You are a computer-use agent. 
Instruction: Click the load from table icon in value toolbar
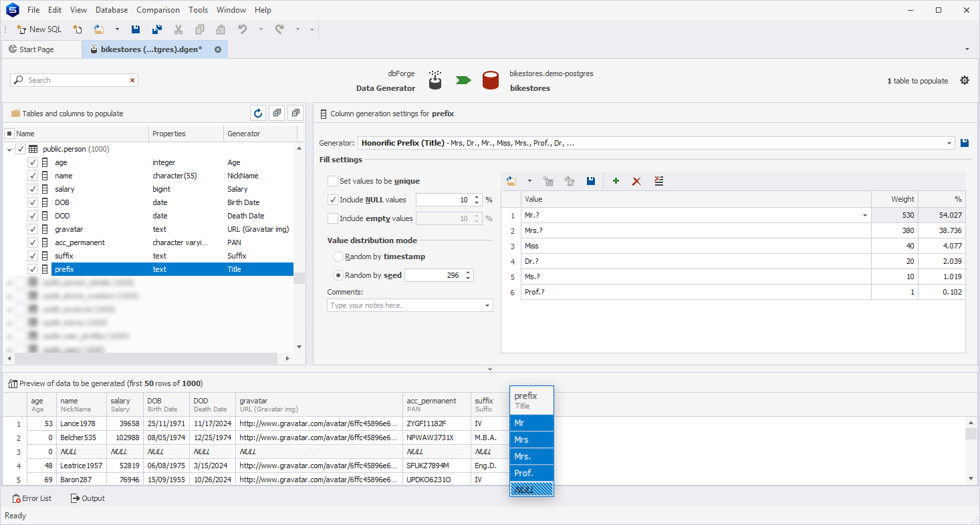pyautogui.click(x=548, y=181)
